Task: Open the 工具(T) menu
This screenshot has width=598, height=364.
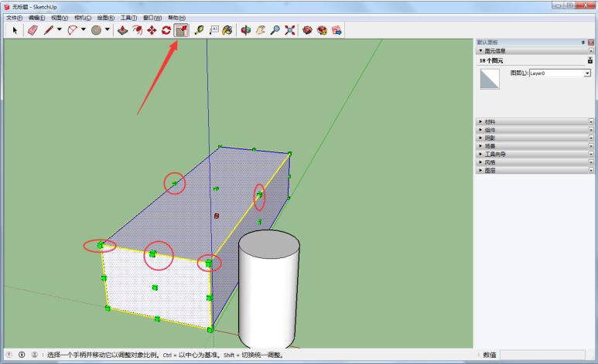Action: click(128, 17)
